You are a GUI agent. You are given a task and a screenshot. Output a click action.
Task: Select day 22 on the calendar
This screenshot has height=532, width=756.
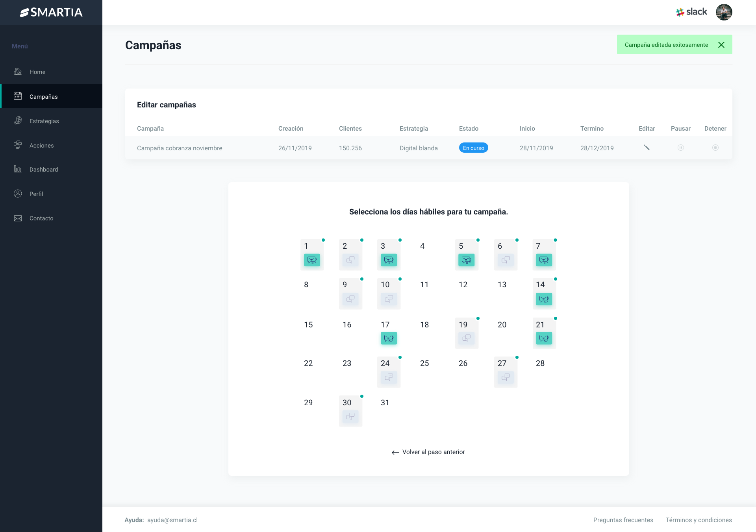308,363
